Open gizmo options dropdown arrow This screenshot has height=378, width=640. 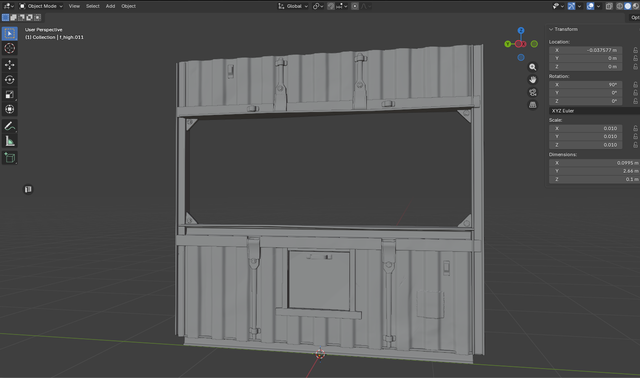[579, 6]
